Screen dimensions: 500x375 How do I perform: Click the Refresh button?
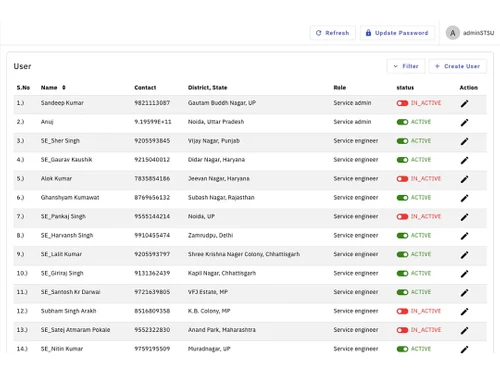[x=333, y=33]
